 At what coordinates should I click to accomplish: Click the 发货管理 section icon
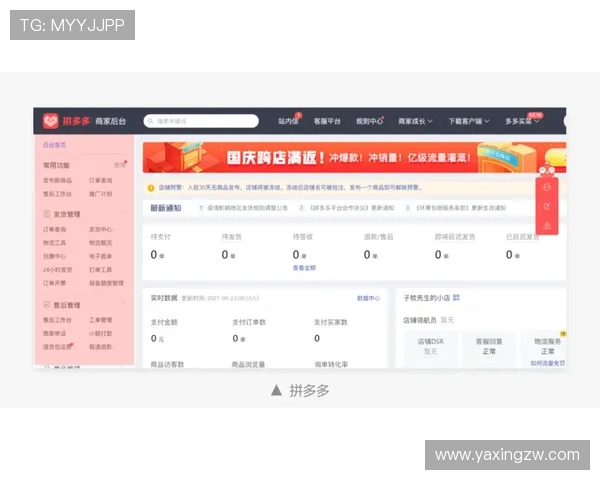pyautogui.click(x=47, y=214)
